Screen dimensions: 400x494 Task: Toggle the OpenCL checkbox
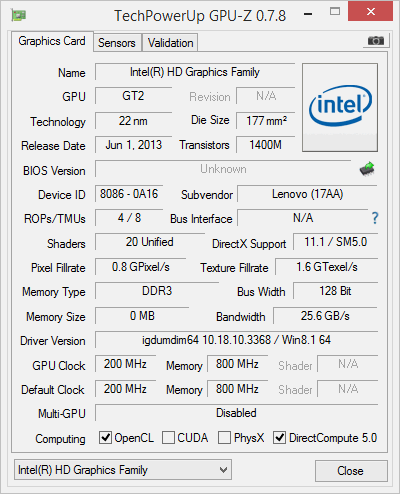pos(105,437)
